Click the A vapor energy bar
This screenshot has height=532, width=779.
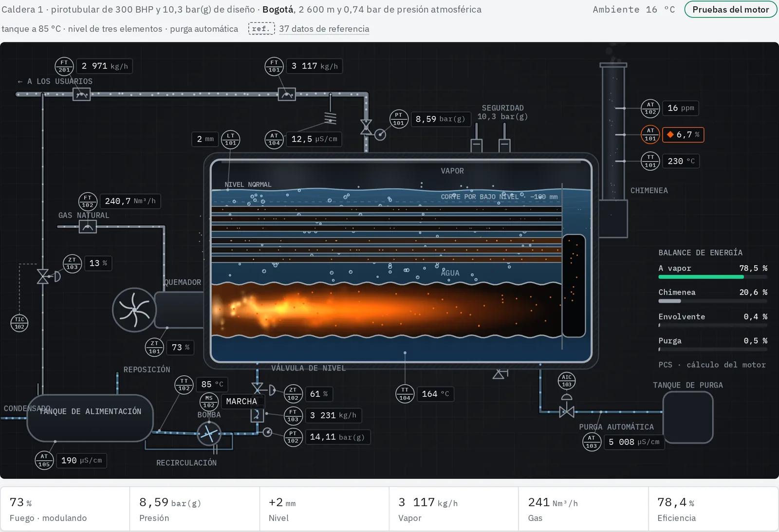(713, 277)
